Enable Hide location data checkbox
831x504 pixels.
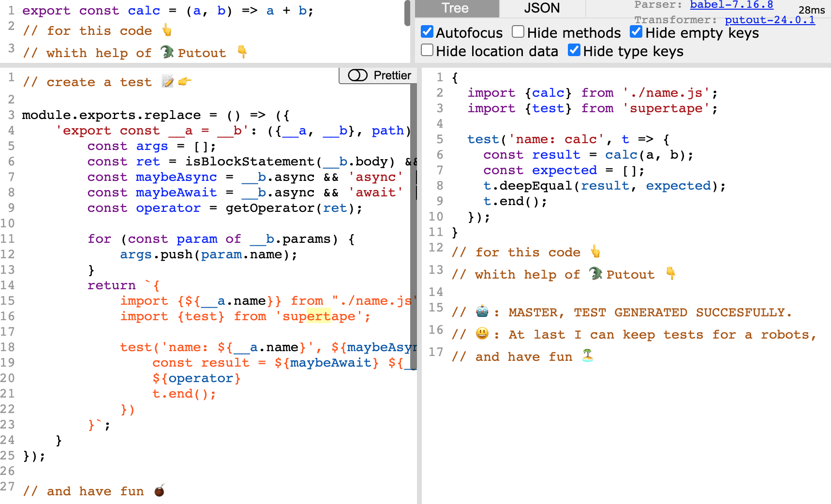tap(427, 50)
